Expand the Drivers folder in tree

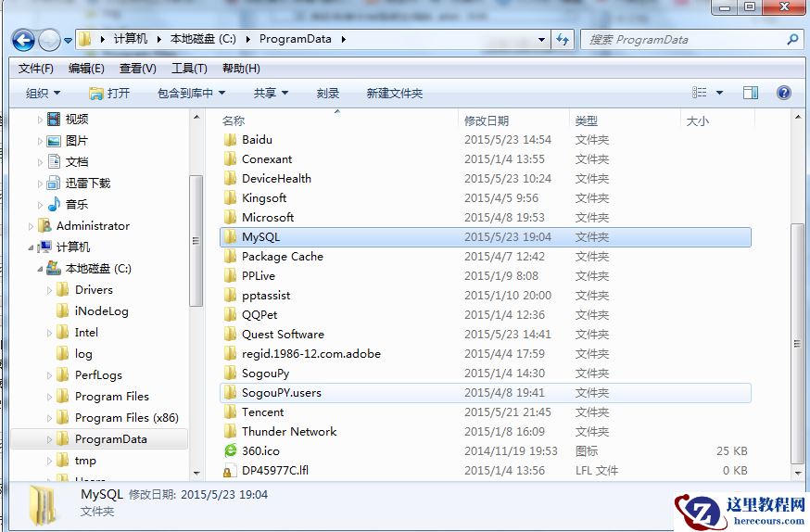click(x=50, y=290)
